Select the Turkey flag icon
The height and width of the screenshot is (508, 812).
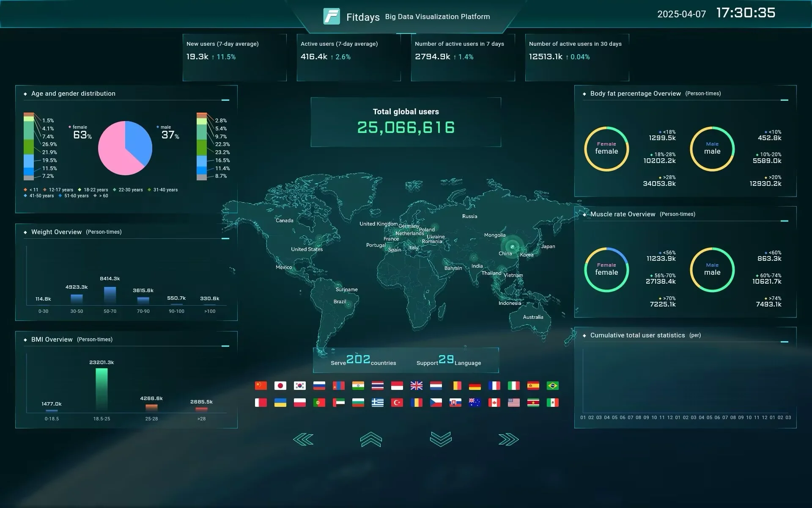(397, 403)
